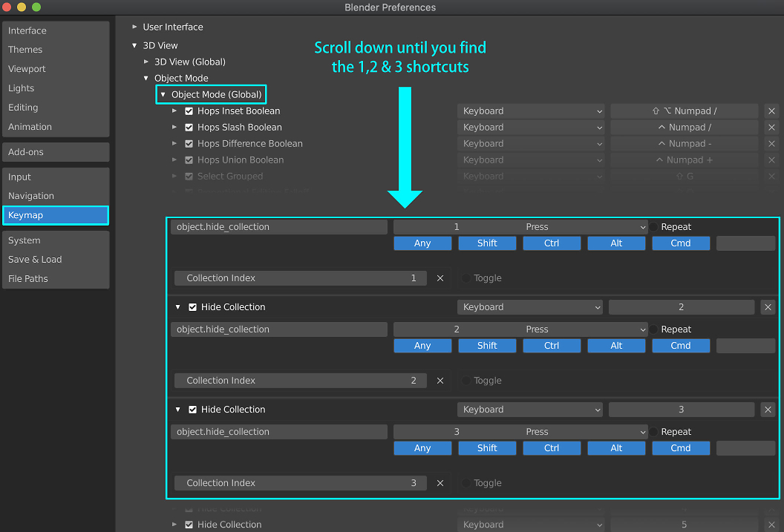The height and width of the screenshot is (532, 784).
Task: Toggle Hops Union Boolean checkbox
Action: click(x=189, y=160)
